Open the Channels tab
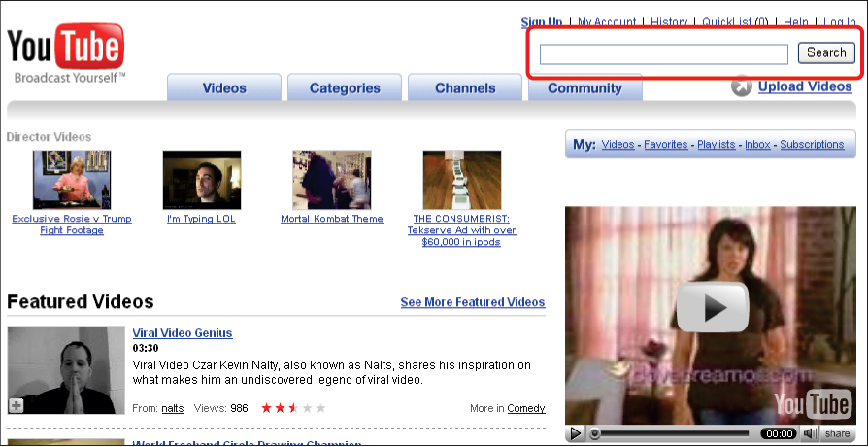Viewport: 868px width, 447px height. pos(465,87)
